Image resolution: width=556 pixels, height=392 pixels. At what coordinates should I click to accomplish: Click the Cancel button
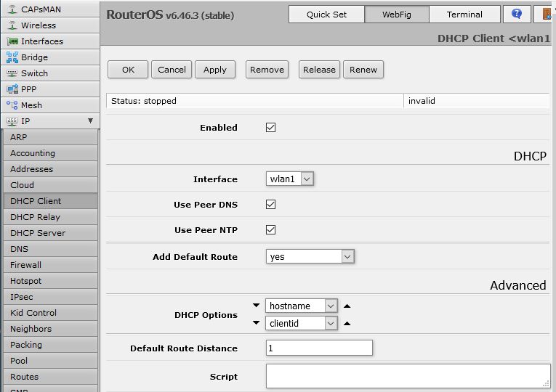coord(172,70)
